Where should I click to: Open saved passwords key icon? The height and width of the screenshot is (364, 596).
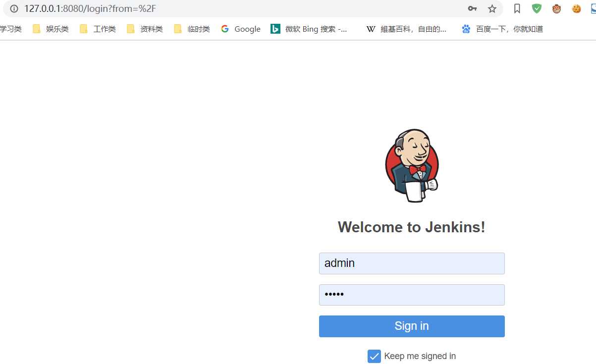pyautogui.click(x=472, y=9)
